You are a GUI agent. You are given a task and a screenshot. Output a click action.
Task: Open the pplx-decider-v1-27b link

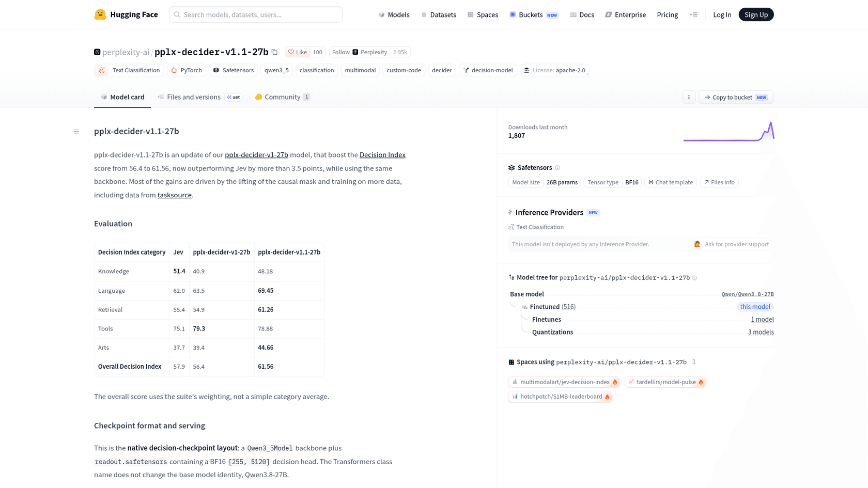pos(256,155)
